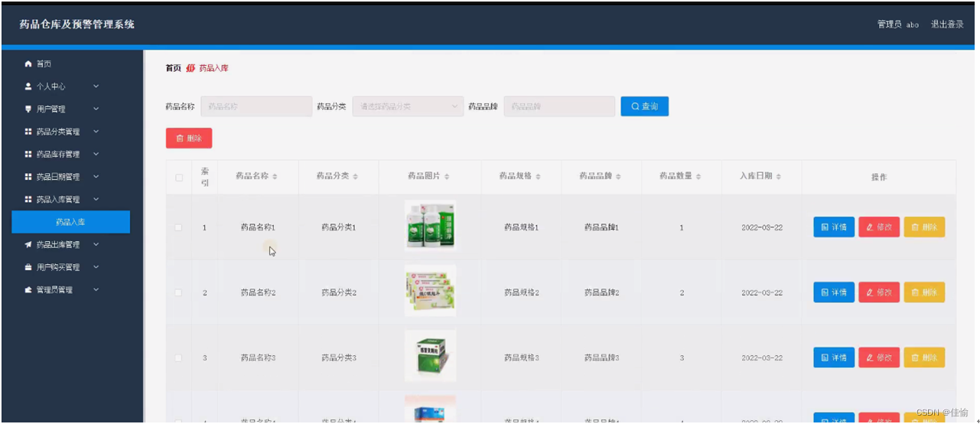980x424 pixels.
Task: Click the 药品品牌 search input field
Action: click(559, 106)
